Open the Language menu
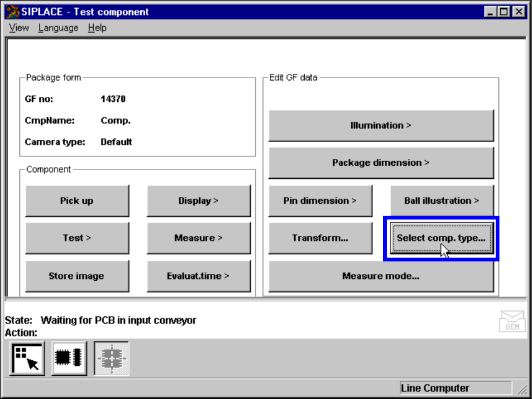532x399 pixels. [x=58, y=28]
